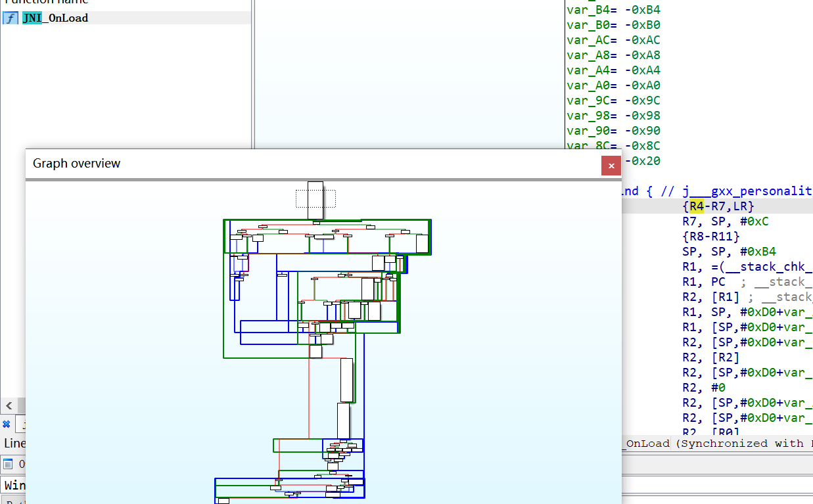The image size is (813, 504).
Task: Click the 'R7, SP, #0xC' operand line
Action: [x=725, y=221]
